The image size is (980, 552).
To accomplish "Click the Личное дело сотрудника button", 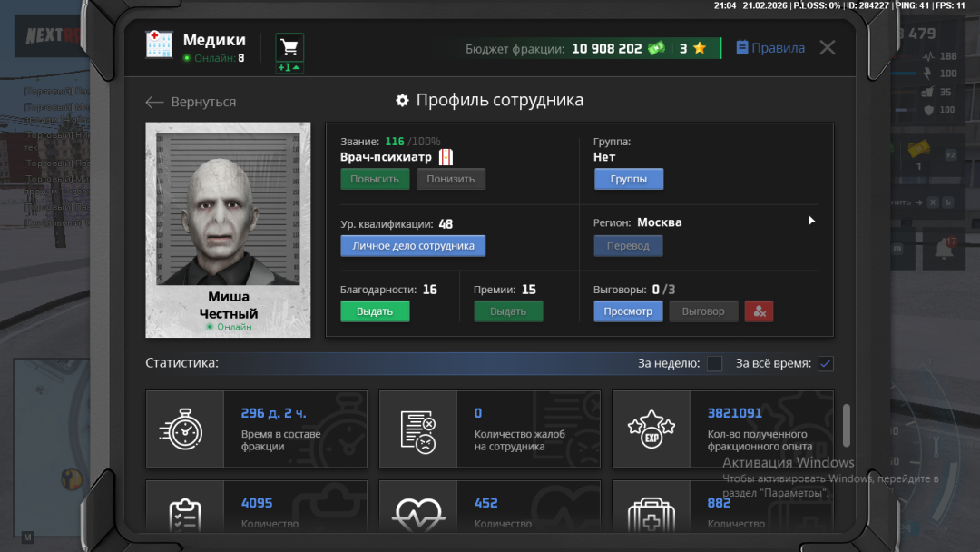I will [x=413, y=245].
